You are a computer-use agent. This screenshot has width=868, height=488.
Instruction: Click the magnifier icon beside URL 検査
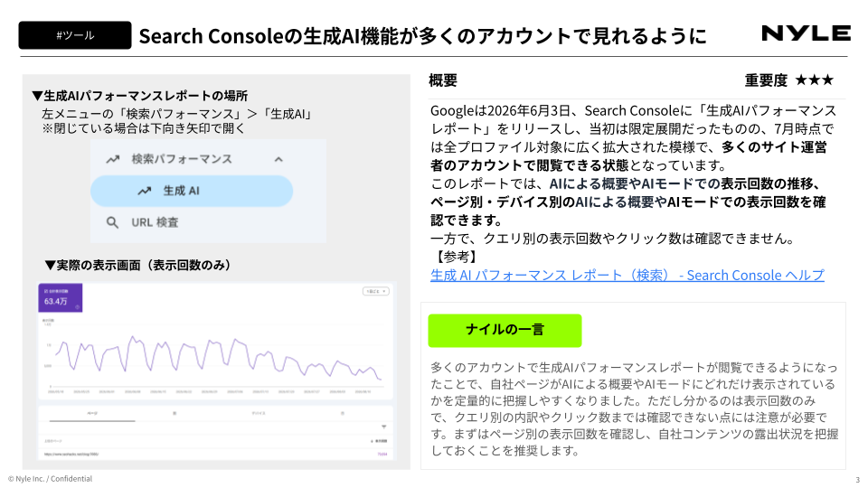point(112,222)
